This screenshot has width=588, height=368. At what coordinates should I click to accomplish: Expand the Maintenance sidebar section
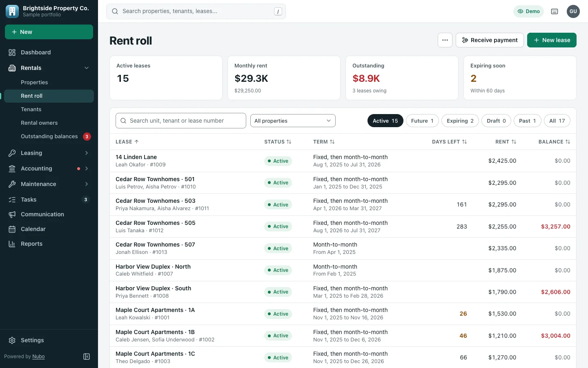tap(49, 184)
